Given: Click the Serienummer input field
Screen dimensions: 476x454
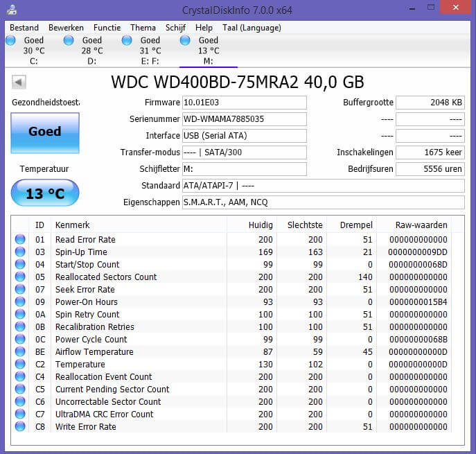Looking at the screenshot, I should coord(243,119).
